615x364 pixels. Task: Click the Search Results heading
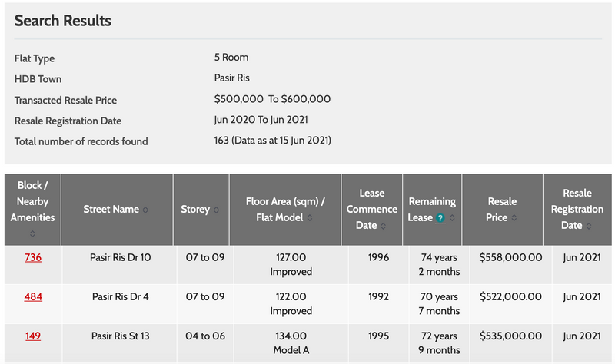pyautogui.click(x=63, y=21)
